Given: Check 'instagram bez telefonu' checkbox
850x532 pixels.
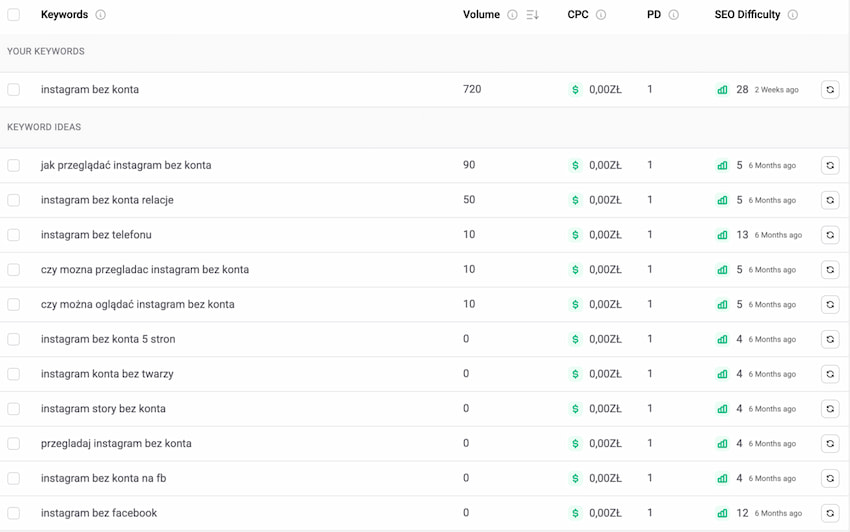Looking at the screenshot, I should pos(14,235).
